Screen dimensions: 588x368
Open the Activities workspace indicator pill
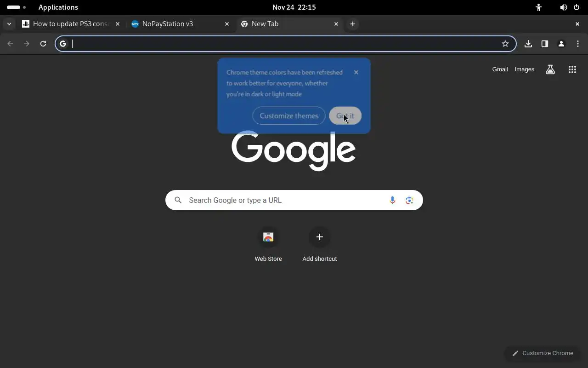tap(17, 7)
